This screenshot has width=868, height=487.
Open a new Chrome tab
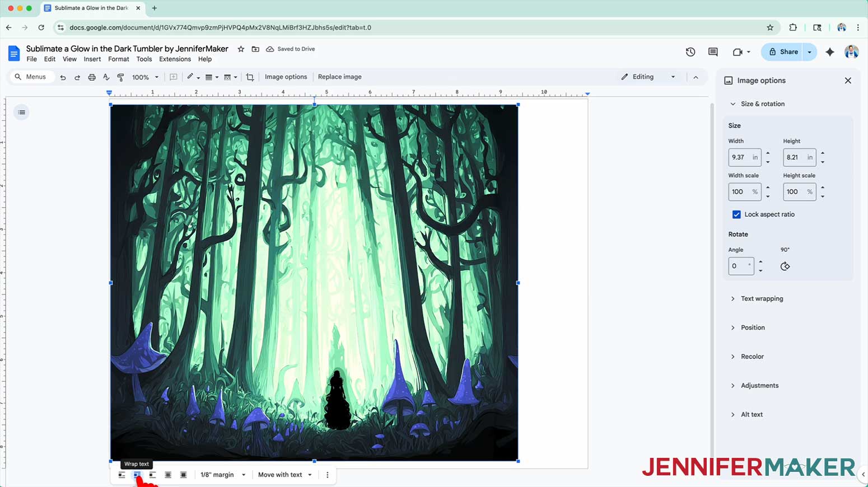click(155, 8)
